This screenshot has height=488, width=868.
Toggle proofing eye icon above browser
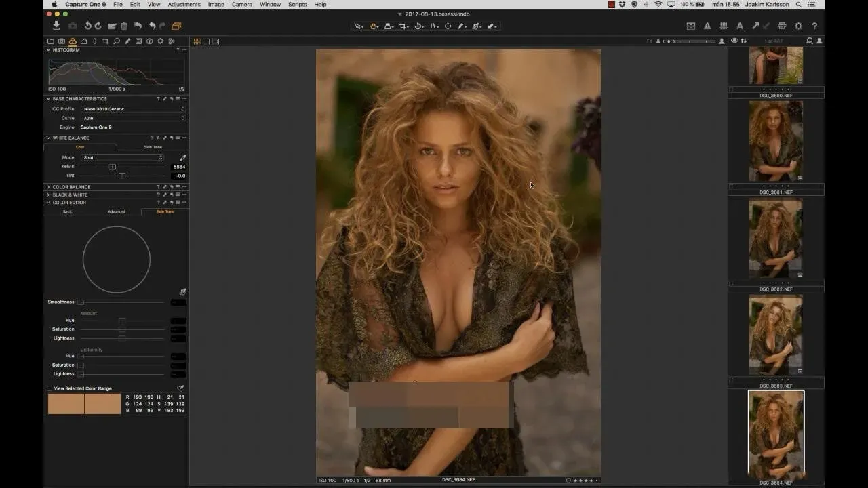tap(734, 41)
